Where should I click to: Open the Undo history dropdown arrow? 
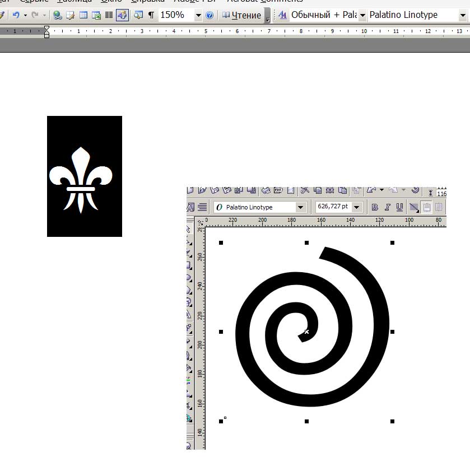click(x=25, y=15)
